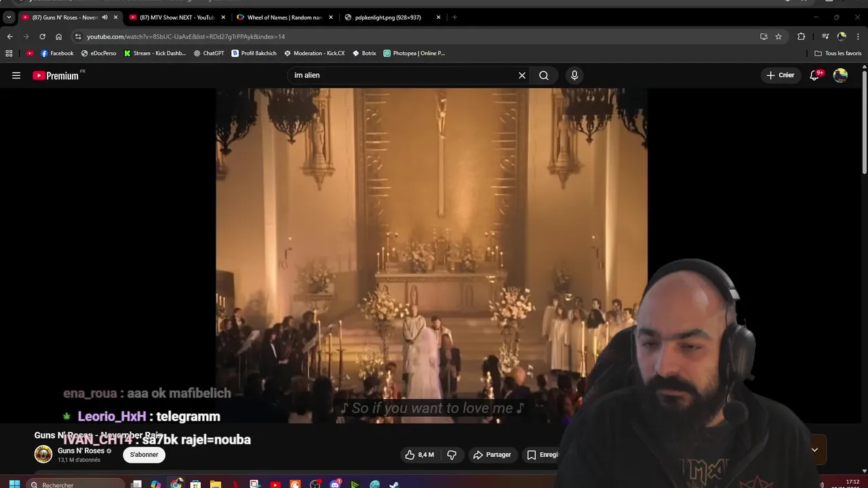Close the Wheel of Names tab
Screen dimensions: 868x488
pos(331,18)
